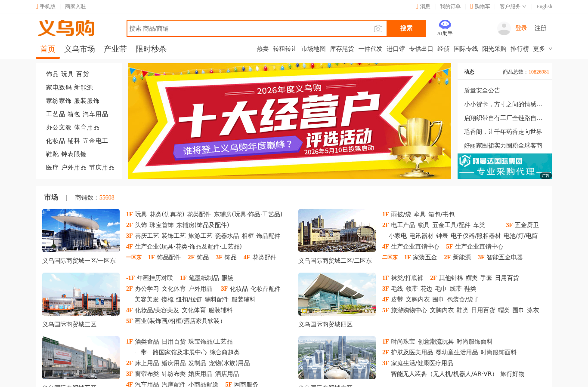Open the 旅游购物中心 link
Image resolution: width=588 pixels, height=387 pixels.
(409, 310)
